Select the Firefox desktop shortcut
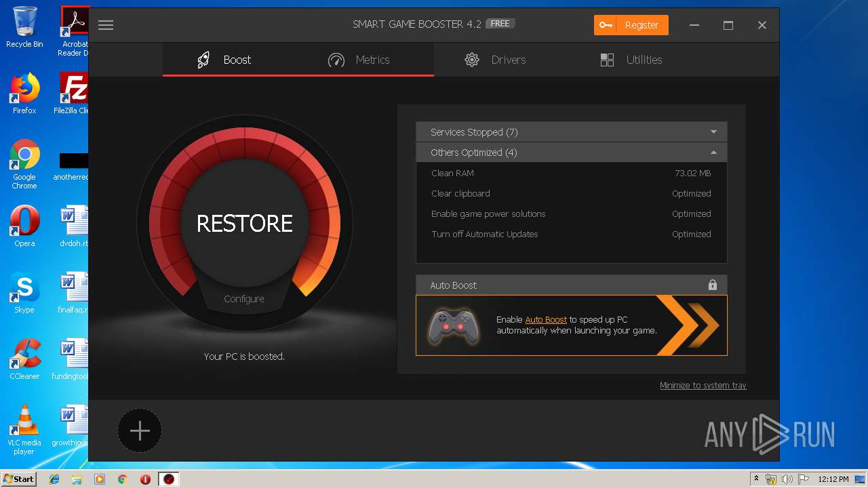 24,94
